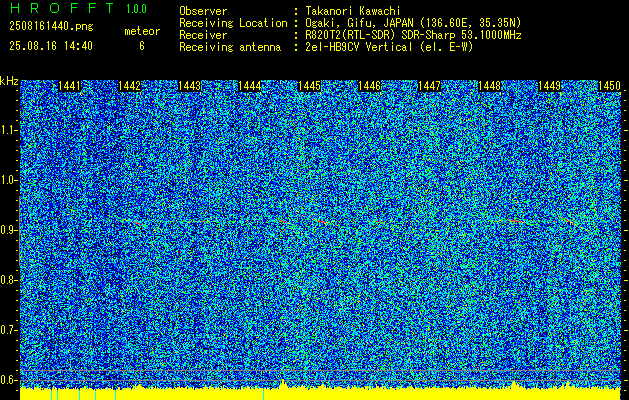This screenshot has height=400, width=629.
Task: Click the R820T2(RTL-SDR) receiver text
Action: coord(413,35)
